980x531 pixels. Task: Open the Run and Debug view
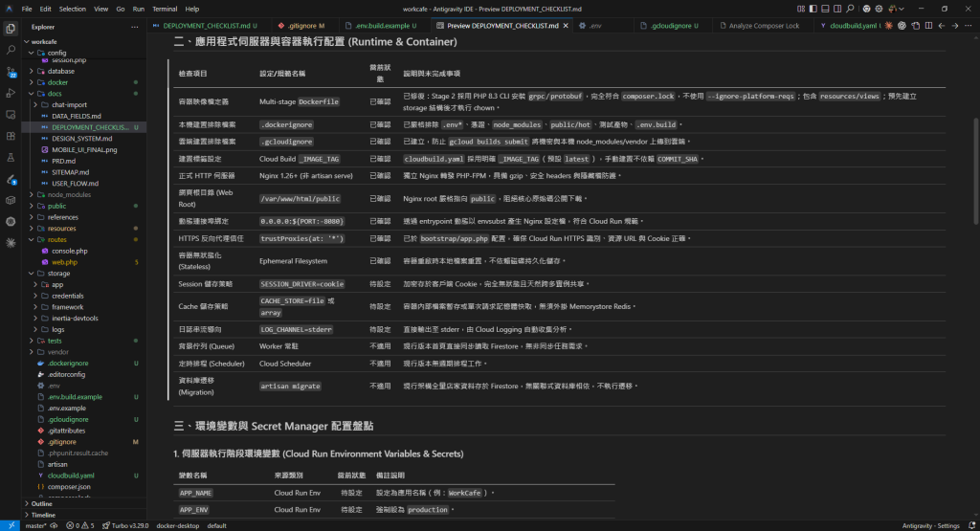(11, 93)
